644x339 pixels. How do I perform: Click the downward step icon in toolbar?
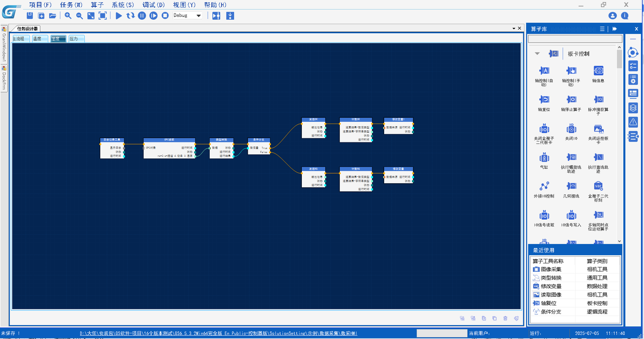(230, 16)
